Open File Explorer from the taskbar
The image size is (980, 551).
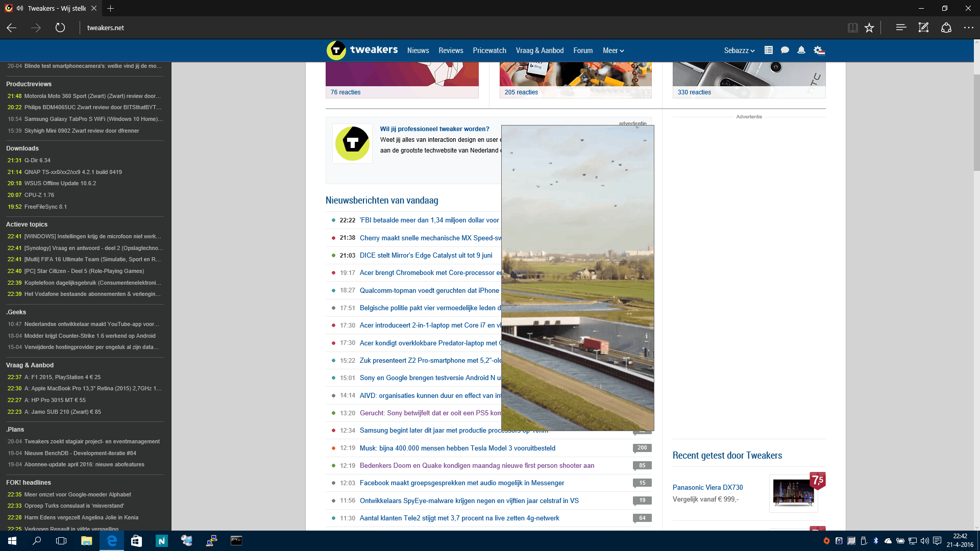pos(86,541)
